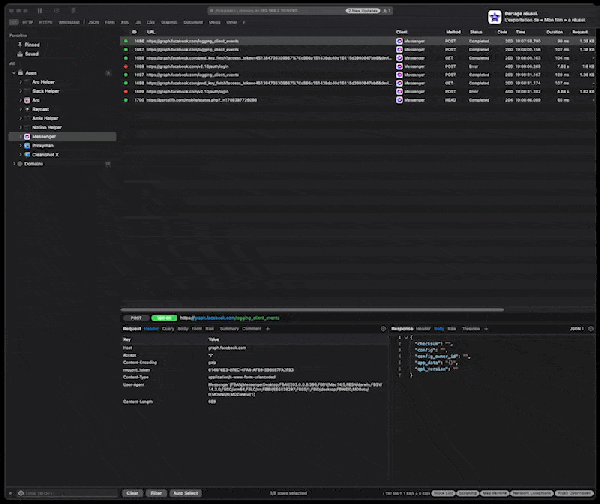Image resolution: width=600 pixels, height=504 pixels.
Task: Show more filter types with the arrow
Action: (x=244, y=22)
